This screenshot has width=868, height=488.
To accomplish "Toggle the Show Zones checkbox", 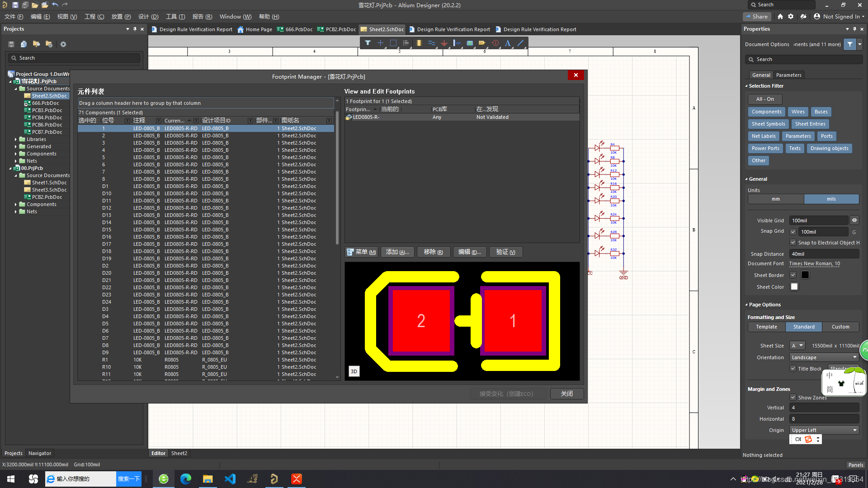I will pyautogui.click(x=793, y=398).
